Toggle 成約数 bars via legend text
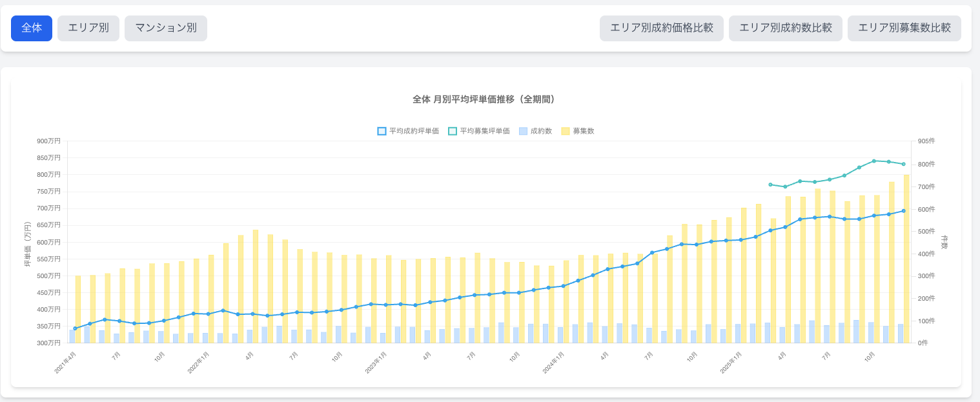This screenshot has height=402, width=980. (x=541, y=131)
